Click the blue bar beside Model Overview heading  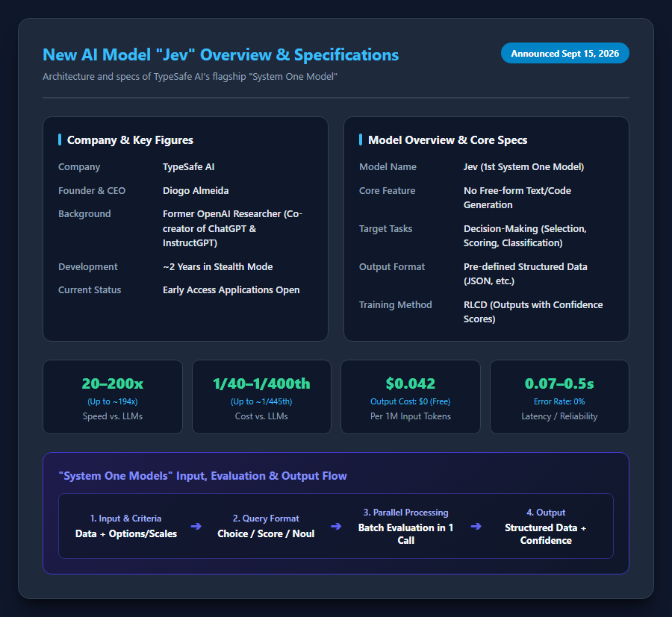pyautogui.click(x=361, y=140)
